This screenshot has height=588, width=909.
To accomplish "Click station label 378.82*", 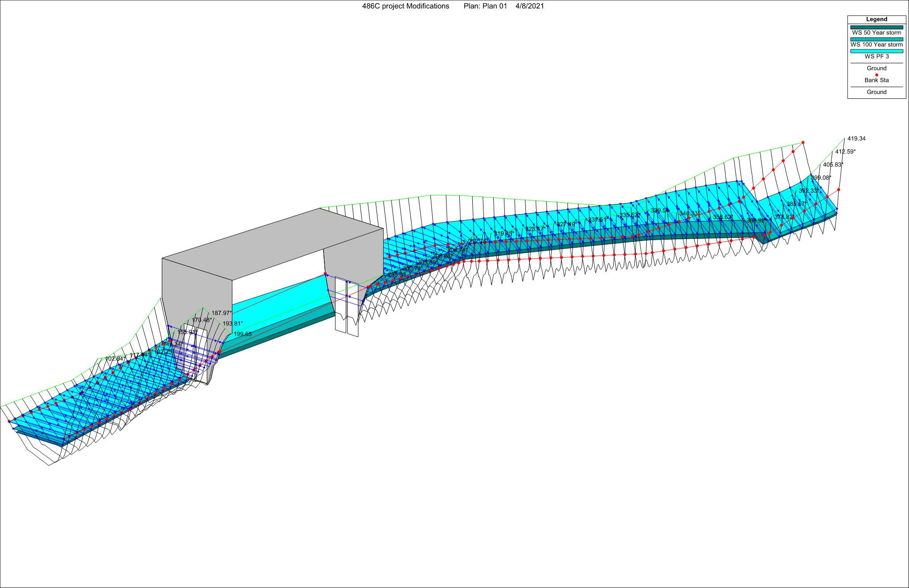I will coord(784,217).
